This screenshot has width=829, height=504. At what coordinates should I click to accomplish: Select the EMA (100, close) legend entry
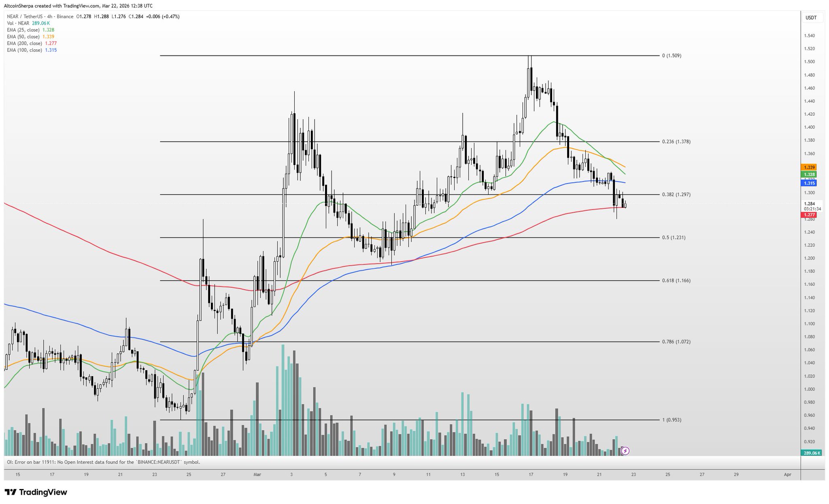(25, 50)
